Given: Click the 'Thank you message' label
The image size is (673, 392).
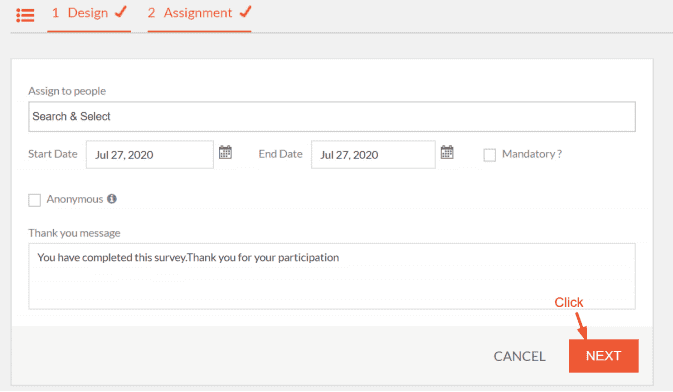Looking at the screenshot, I should (74, 233).
